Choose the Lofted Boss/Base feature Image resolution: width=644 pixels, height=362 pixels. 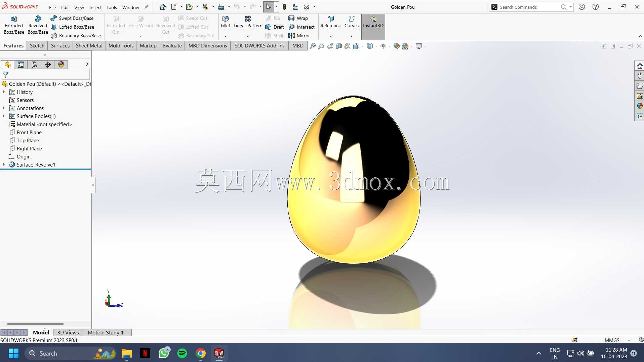pos(72,27)
